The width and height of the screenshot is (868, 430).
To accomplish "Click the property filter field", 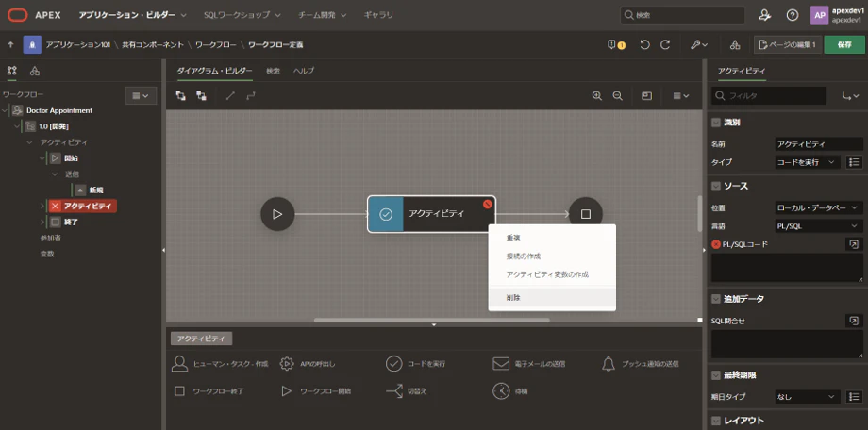I will [769, 96].
